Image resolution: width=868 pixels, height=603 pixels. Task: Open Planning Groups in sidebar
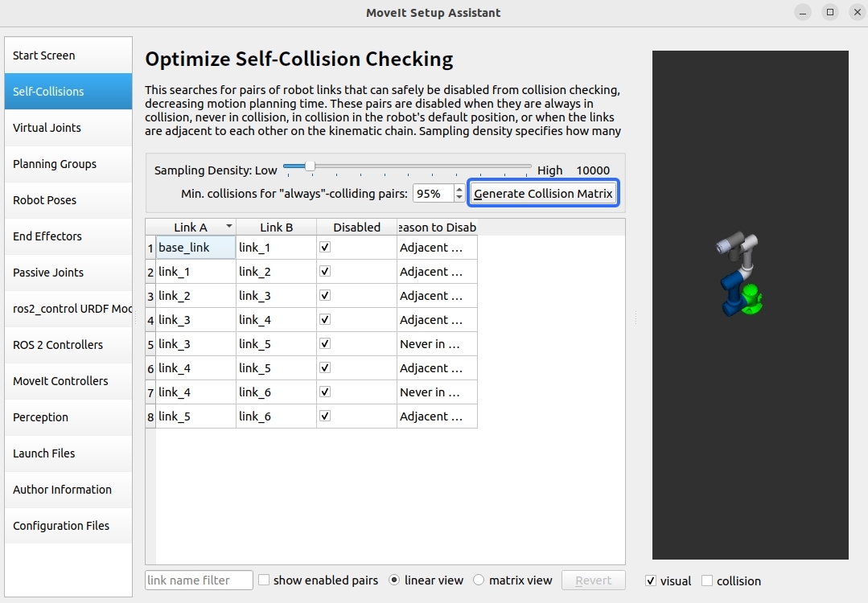point(68,164)
